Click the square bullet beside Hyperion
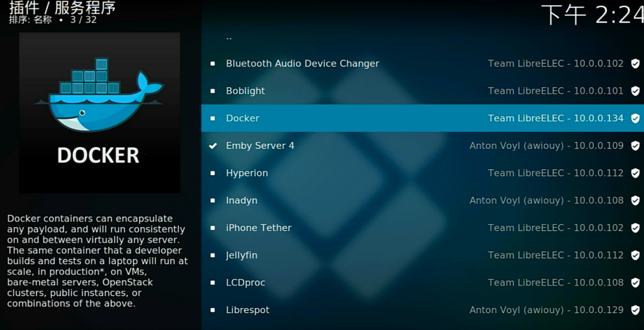Image resolution: width=644 pixels, height=330 pixels. pos(213,173)
